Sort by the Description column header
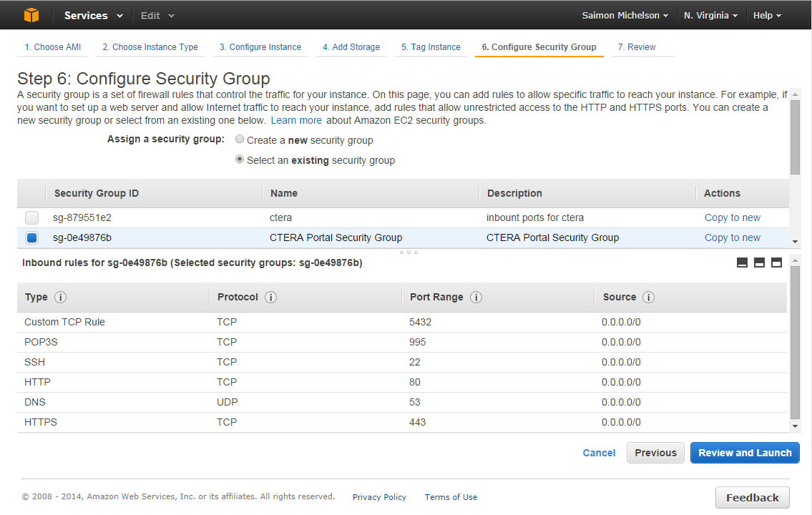Screen dimensions: 812x515 click(514, 193)
